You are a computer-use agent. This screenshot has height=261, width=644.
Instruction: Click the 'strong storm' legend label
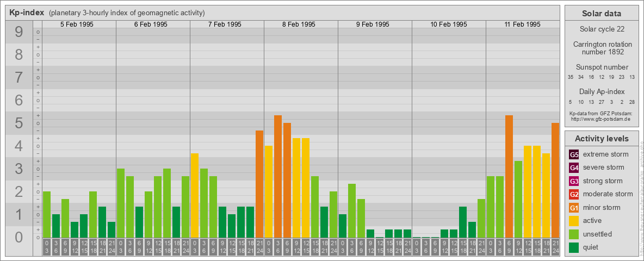pos(603,181)
